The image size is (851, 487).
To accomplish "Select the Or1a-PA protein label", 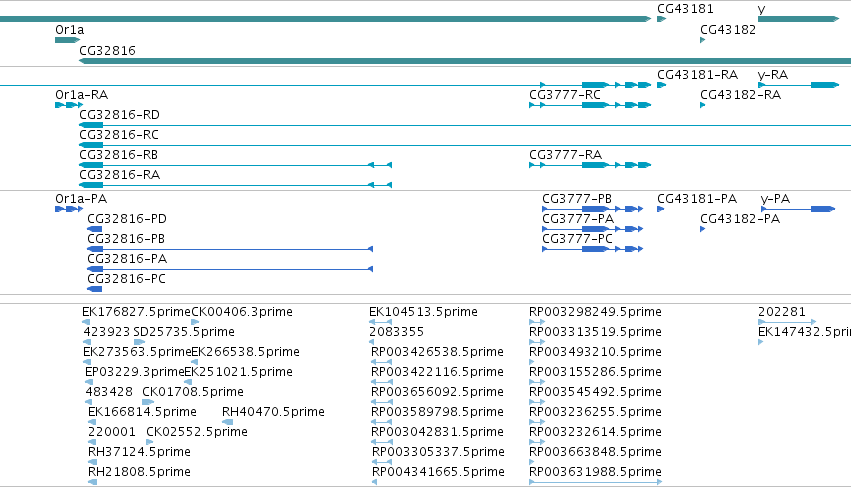I will click(81, 199).
